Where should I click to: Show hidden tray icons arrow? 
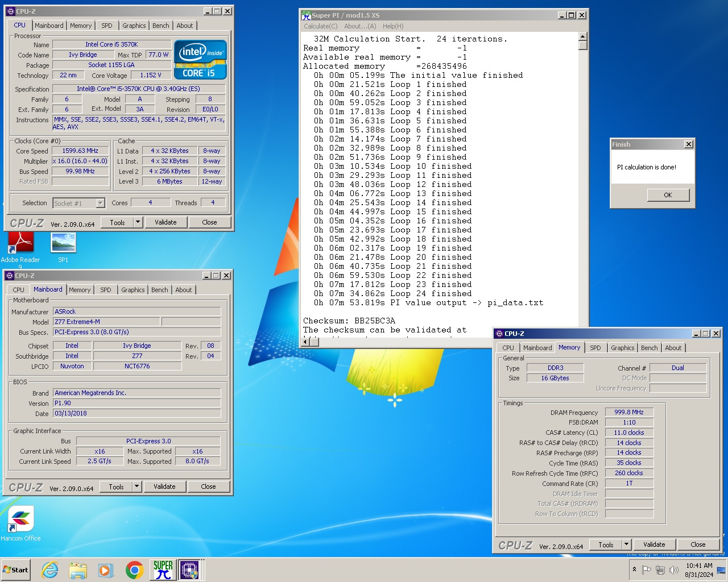coord(634,569)
